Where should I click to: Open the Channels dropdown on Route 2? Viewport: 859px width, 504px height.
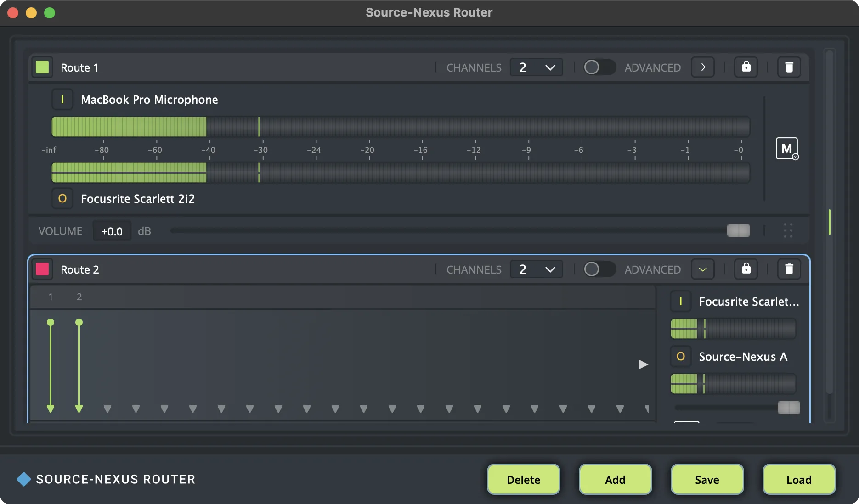tap(536, 269)
